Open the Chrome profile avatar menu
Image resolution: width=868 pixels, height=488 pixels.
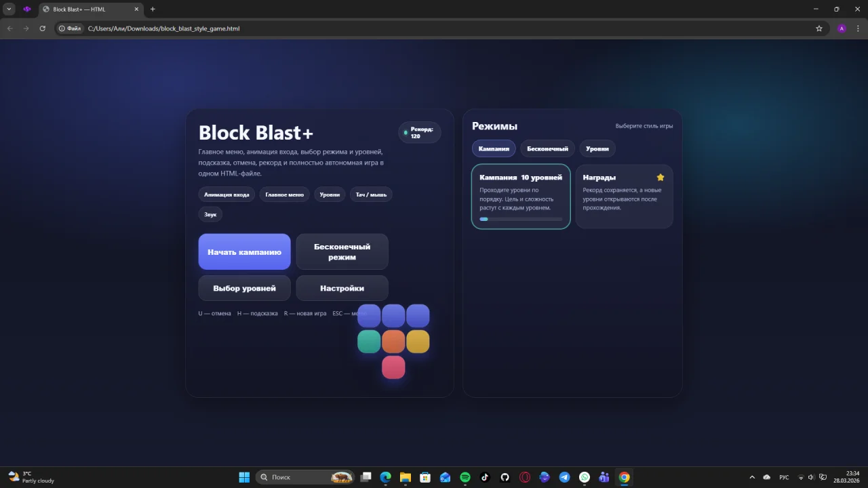coord(842,28)
